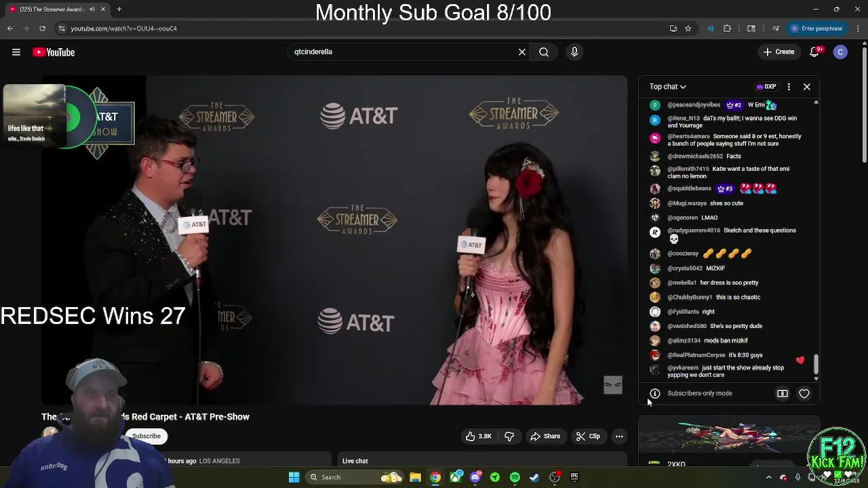Viewport: 868px width, 488px height.
Task: Show hidden system tray icons
Action: (x=768, y=477)
